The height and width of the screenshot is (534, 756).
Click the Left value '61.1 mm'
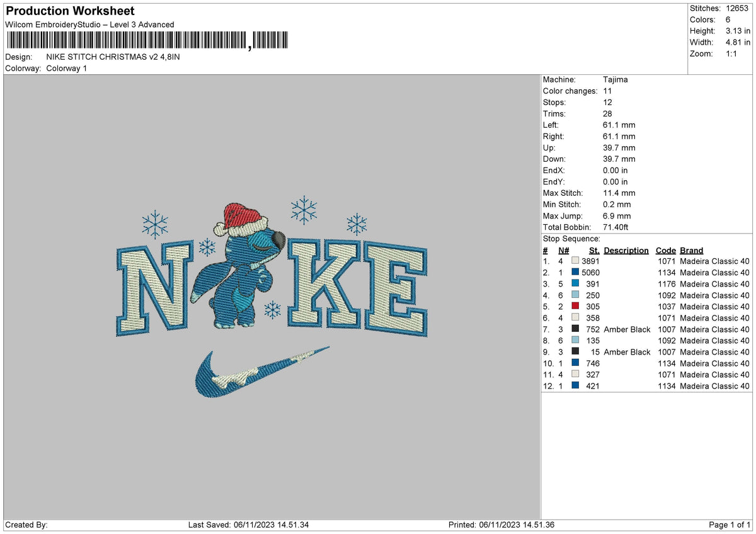click(x=619, y=125)
